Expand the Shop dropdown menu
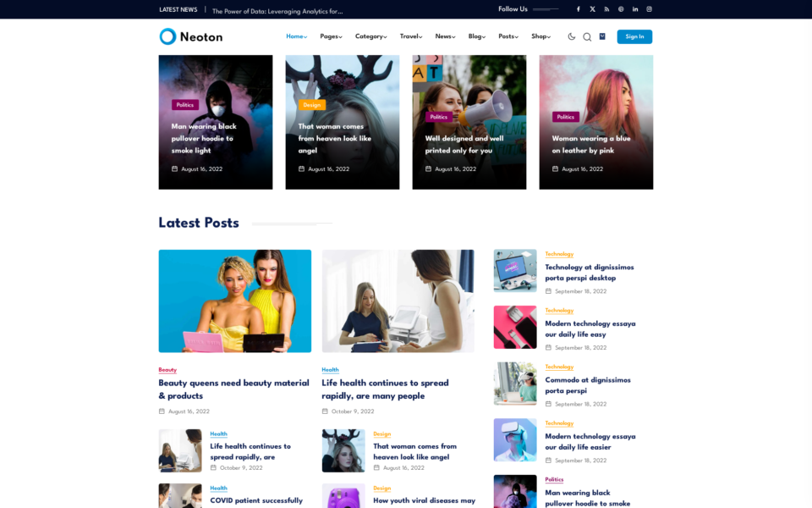812x508 pixels. click(x=540, y=36)
